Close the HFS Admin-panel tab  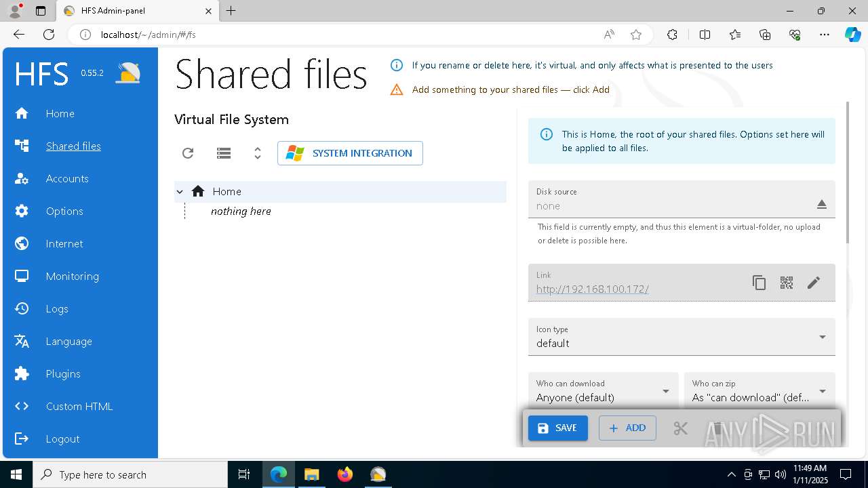(208, 11)
